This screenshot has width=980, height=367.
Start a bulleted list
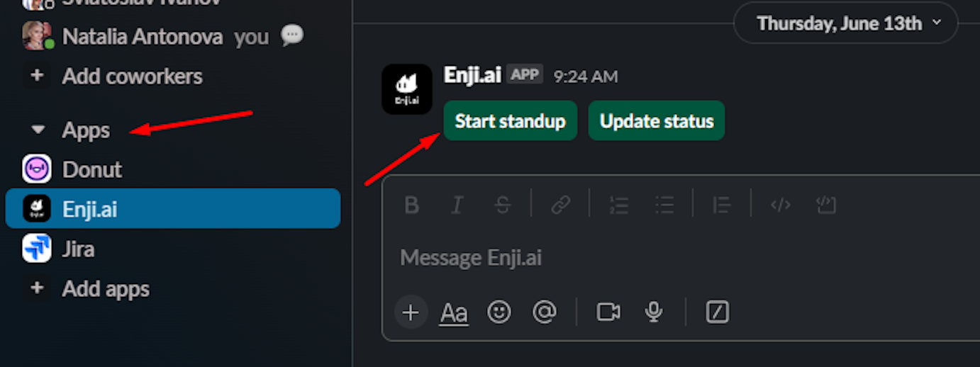[664, 205]
